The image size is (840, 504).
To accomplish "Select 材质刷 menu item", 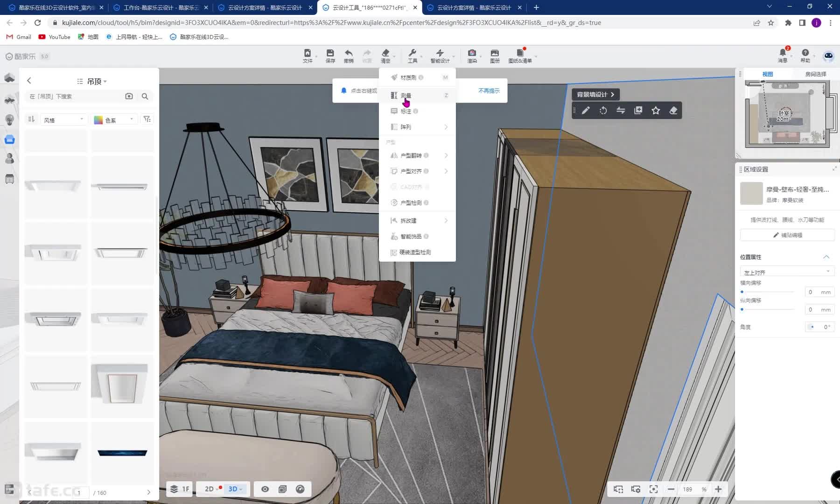I will click(417, 77).
